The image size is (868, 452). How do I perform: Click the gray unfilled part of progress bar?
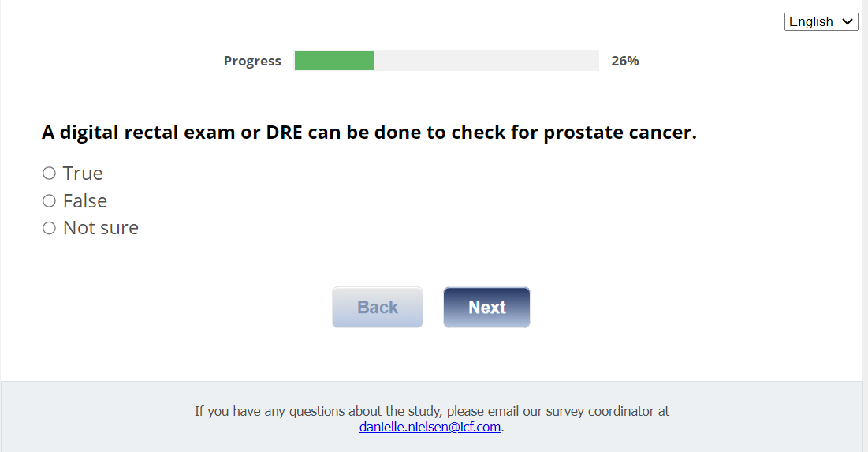pyautogui.click(x=486, y=61)
